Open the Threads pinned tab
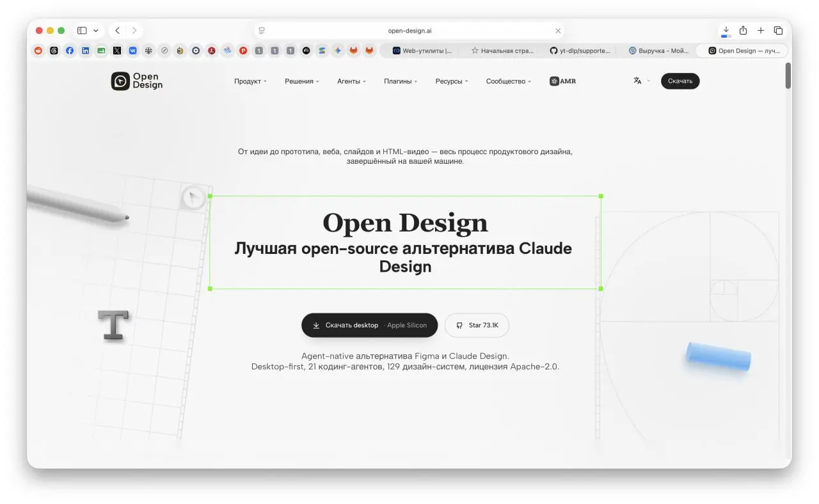The height and width of the screenshot is (504, 819). tap(54, 51)
